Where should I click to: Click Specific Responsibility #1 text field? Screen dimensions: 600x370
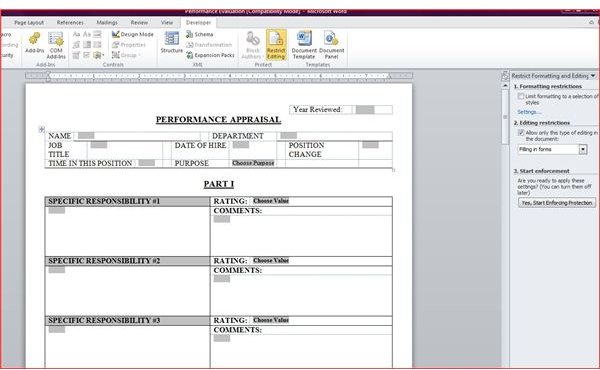(57, 210)
